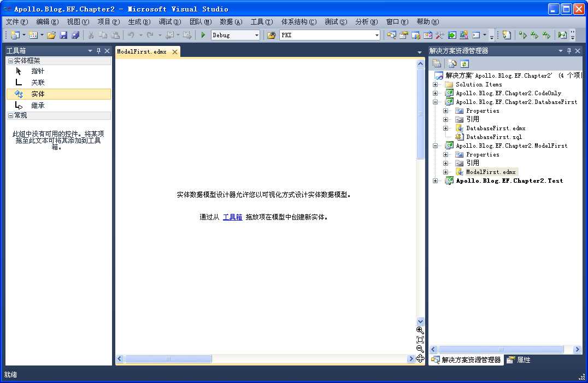Viewport: 588px width, 383px height.
Task: Start debugging with green play icon
Action: (203, 35)
